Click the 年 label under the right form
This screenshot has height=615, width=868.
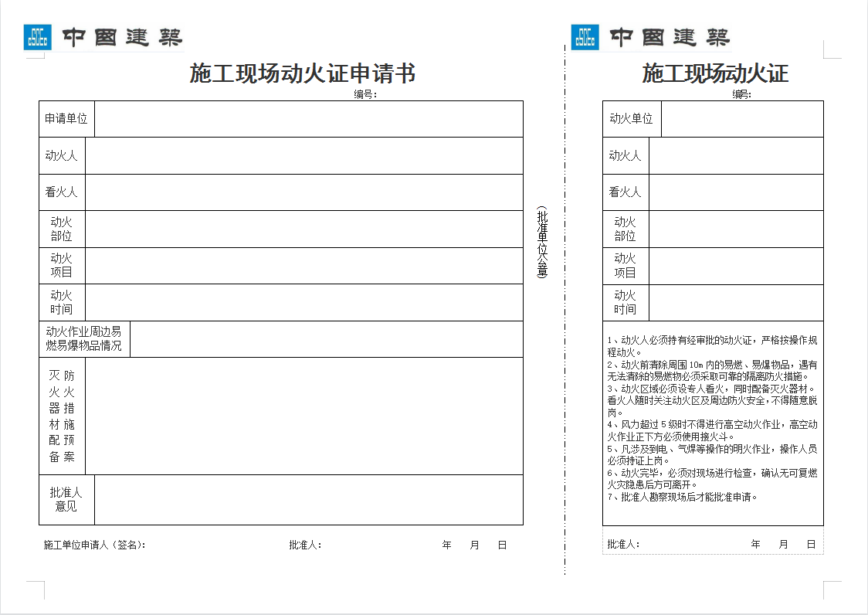click(x=755, y=544)
